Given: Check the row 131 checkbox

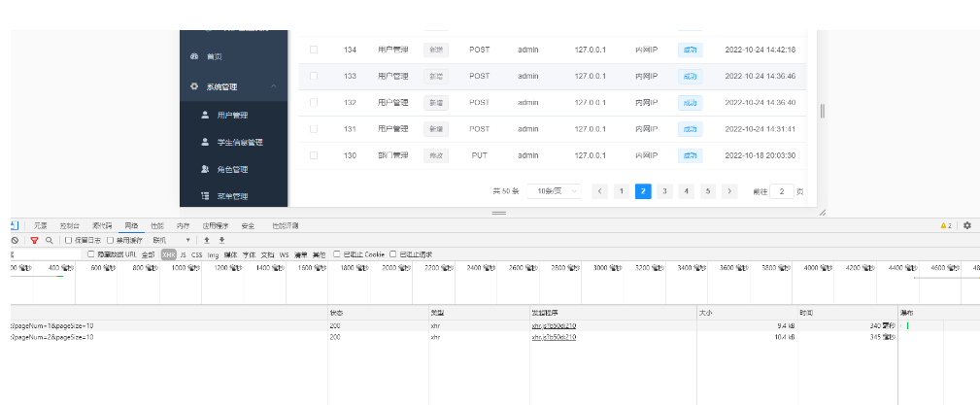Looking at the screenshot, I should tap(314, 129).
